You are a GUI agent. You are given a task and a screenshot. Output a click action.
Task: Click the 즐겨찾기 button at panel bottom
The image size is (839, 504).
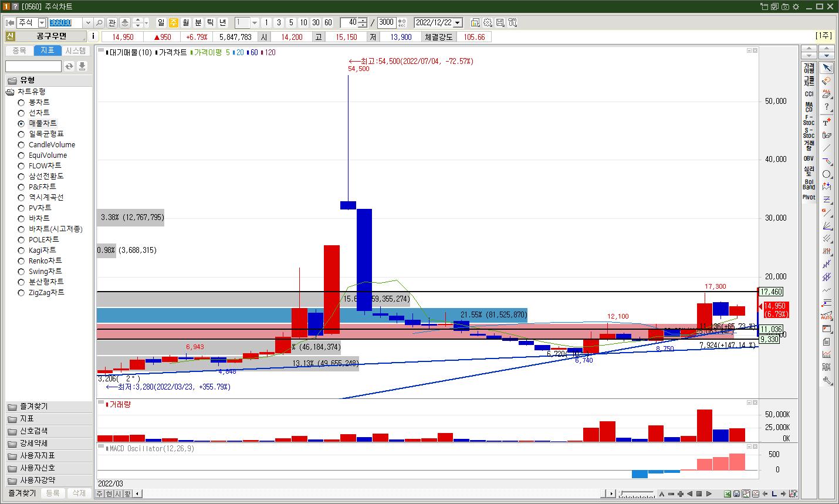[x=22, y=493]
